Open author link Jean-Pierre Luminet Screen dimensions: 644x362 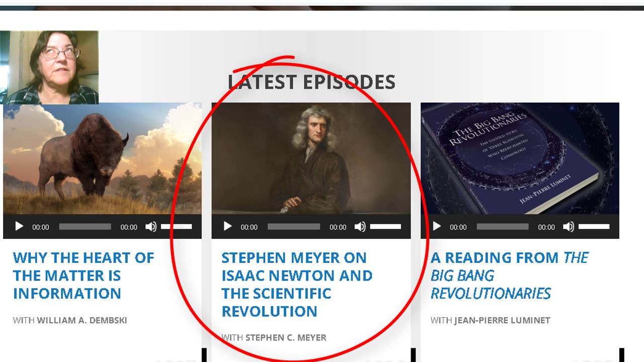point(502,320)
